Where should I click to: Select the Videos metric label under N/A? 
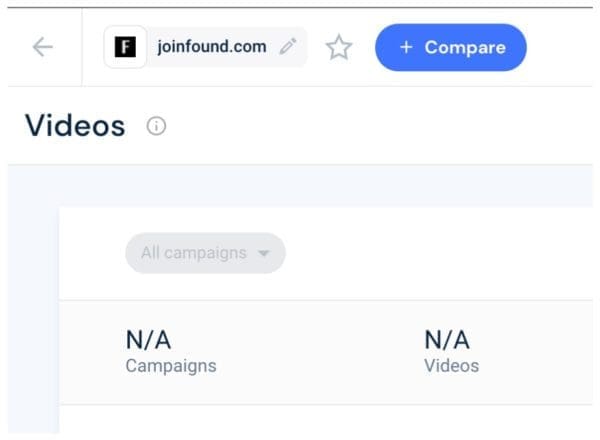452,366
